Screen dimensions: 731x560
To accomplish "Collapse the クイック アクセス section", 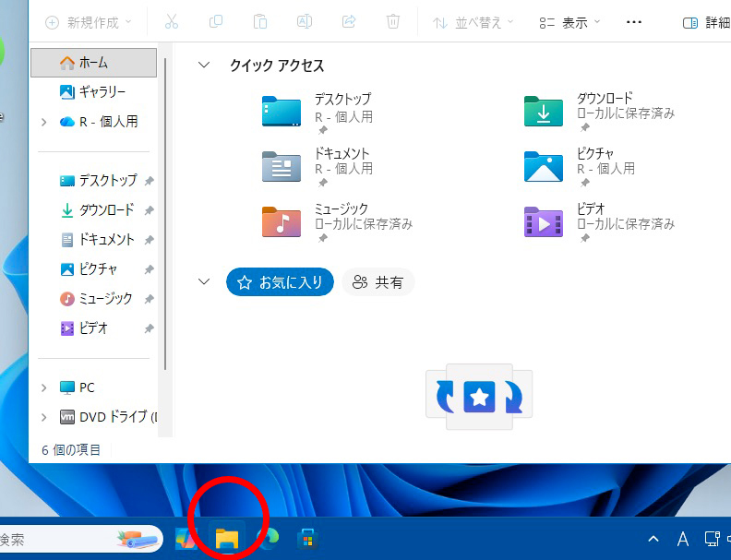I will pos(204,66).
